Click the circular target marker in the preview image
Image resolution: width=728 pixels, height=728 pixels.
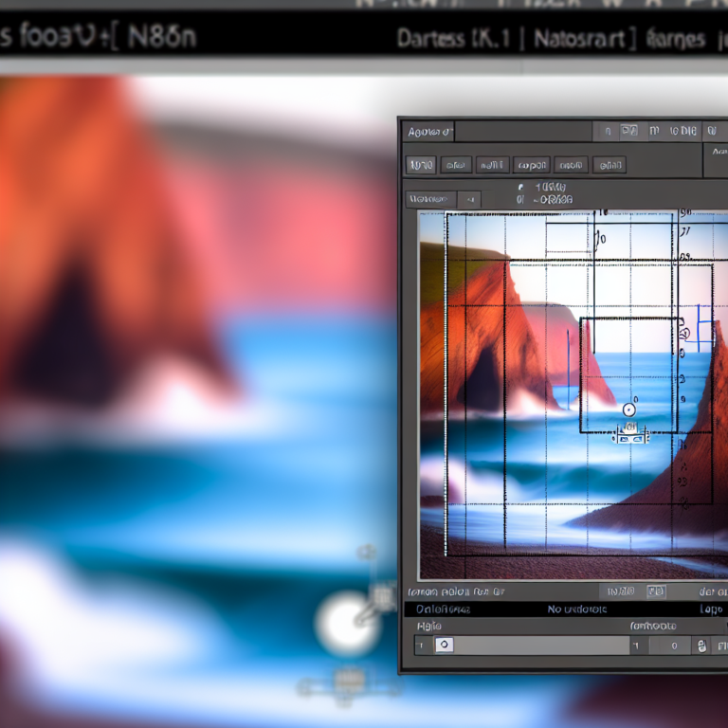click(629, 409)
